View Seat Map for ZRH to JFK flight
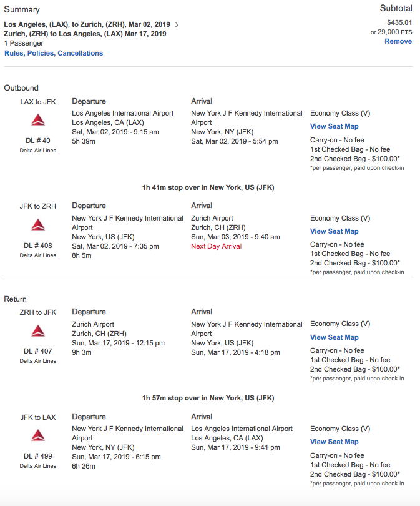Viewport: 420px width, 506px height. 334,337
